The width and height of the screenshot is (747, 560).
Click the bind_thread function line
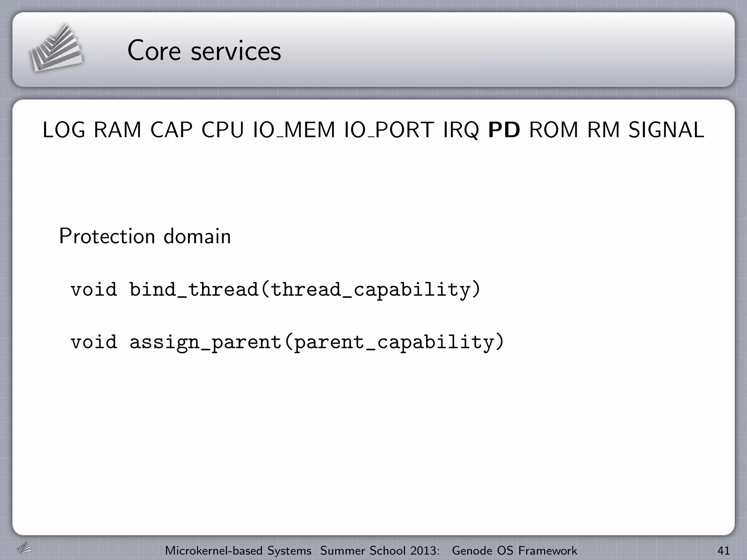pos(276,290)
